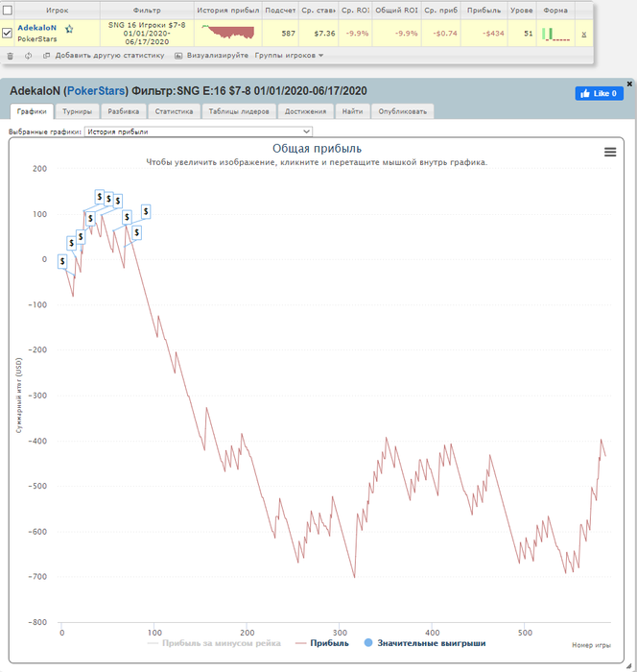This screenshot has height=672, width=637.
Task: Click the thumbs-up icon on Like button
Action: 585,93
